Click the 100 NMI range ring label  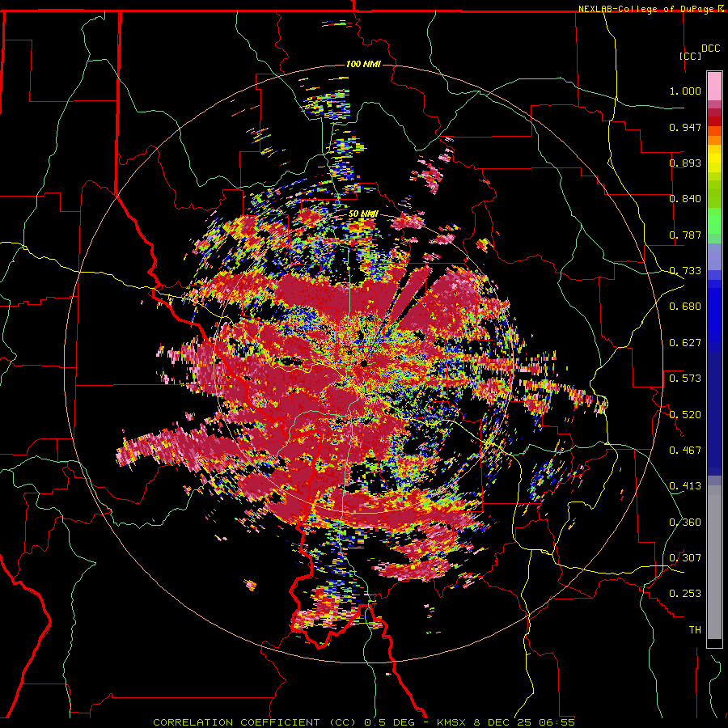pos(363,64)
